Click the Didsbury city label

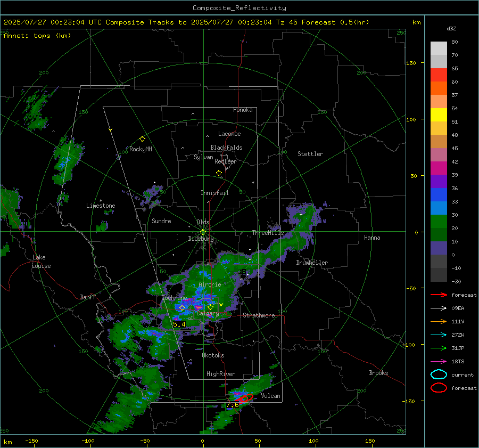point(201,239)
